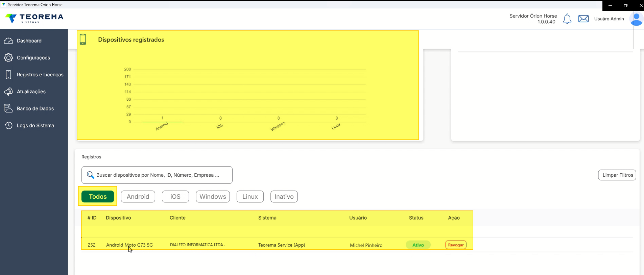Revoke device 252 with Revogar
Image resolution: width=644 pixels, height=275 pixels.
456,245
